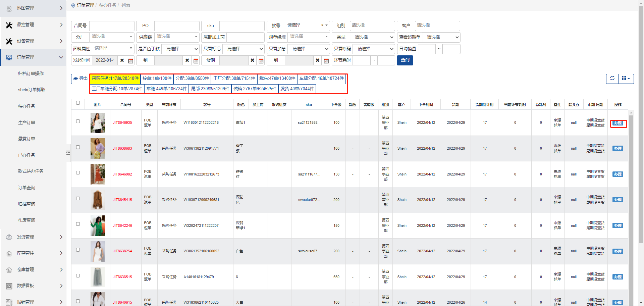Check the select-all header checkbox
Viewport: 644px width, 306px height.
78,103
